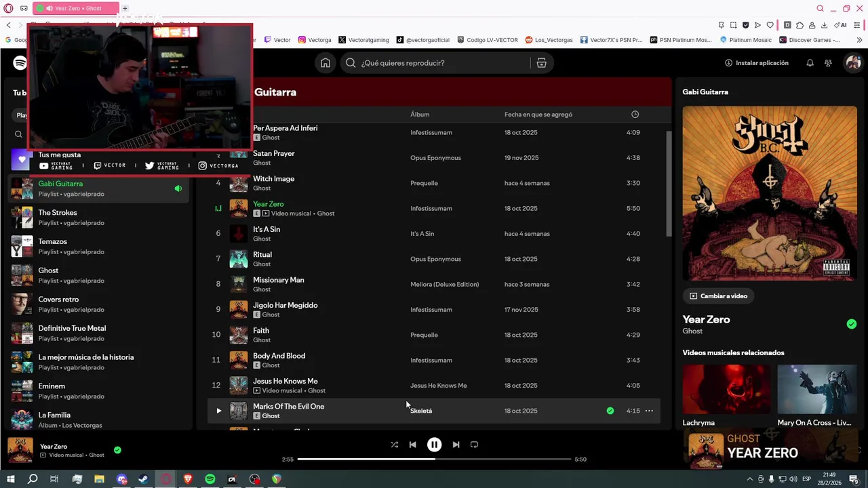
Task: Open Eminem playlist
Action: (x=98, y=391)
